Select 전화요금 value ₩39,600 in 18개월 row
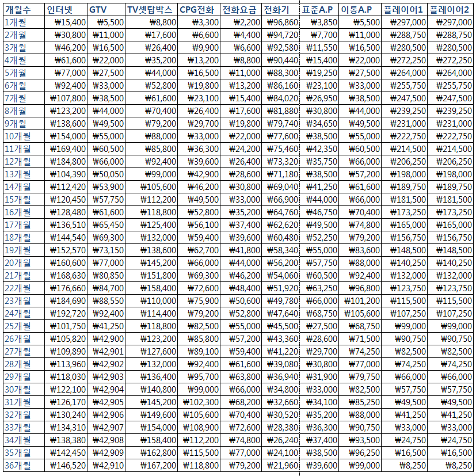This screenshot has width=476, height=476. 241,238
